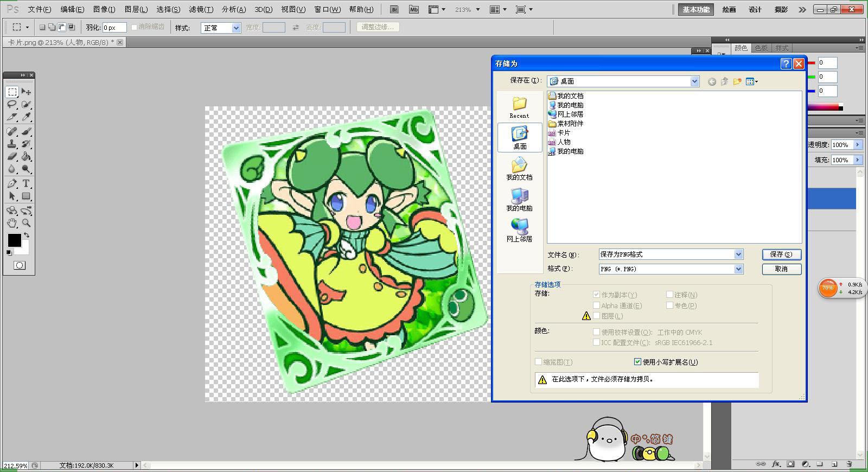Select the Horizontal Type tool
The width and height of the screenshot is (868, 472).
click(26, 183)
